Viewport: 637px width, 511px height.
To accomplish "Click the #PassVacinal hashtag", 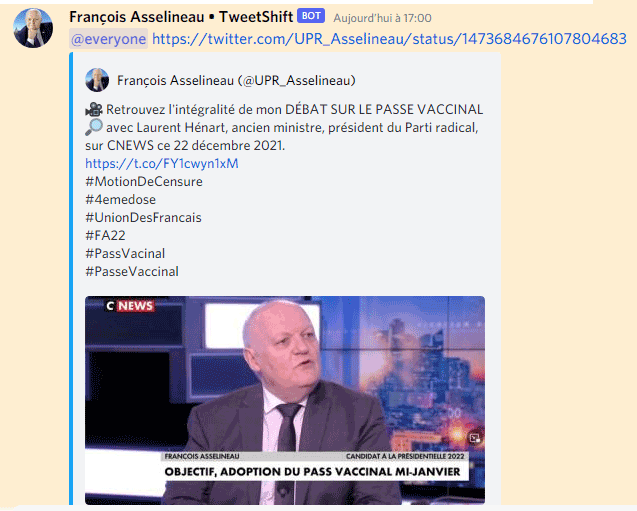I will click(125, 253).
